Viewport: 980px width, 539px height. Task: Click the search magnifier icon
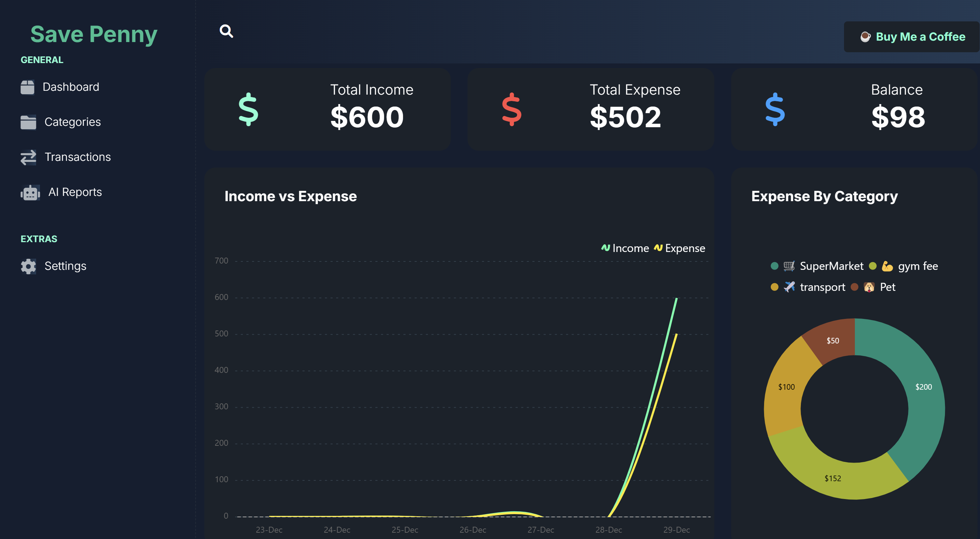226,31
